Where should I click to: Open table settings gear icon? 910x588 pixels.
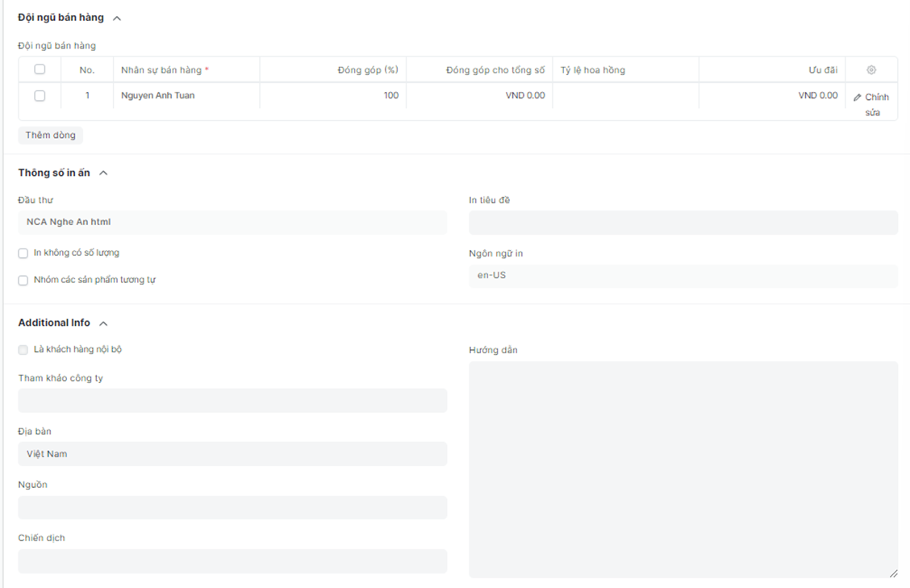click(871, 70)
